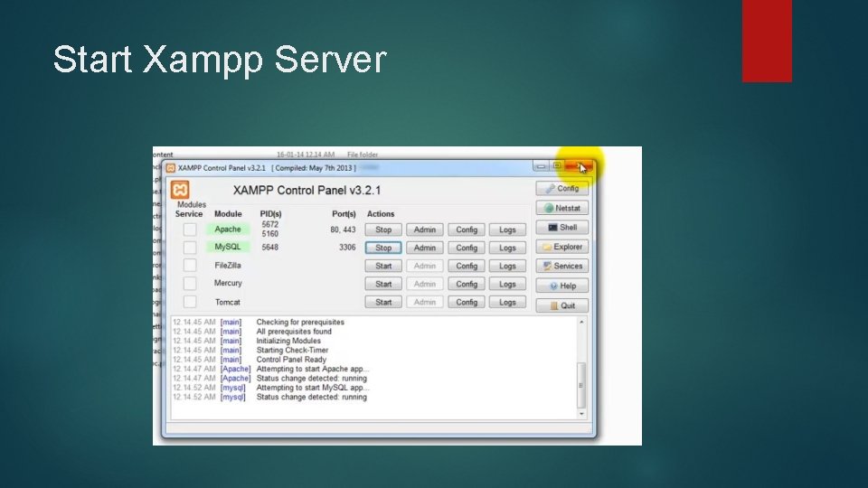Click the log scrollbar down arrow
This screenshot has width=868, height=488.
pyautogui.click(x=581, y=414)
